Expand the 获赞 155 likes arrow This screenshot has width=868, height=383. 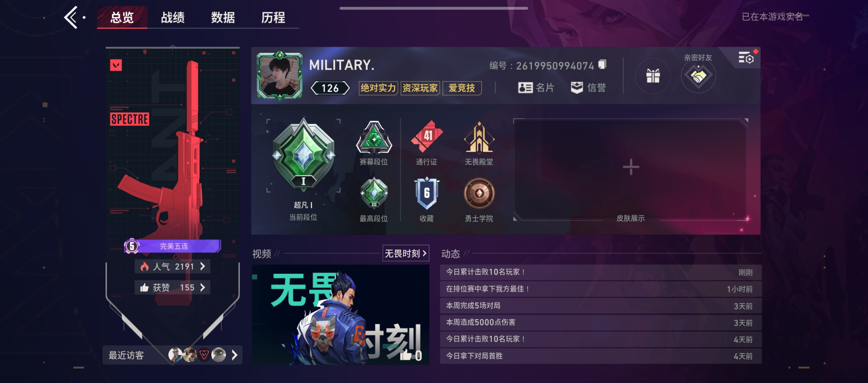(x=203, y=287)
